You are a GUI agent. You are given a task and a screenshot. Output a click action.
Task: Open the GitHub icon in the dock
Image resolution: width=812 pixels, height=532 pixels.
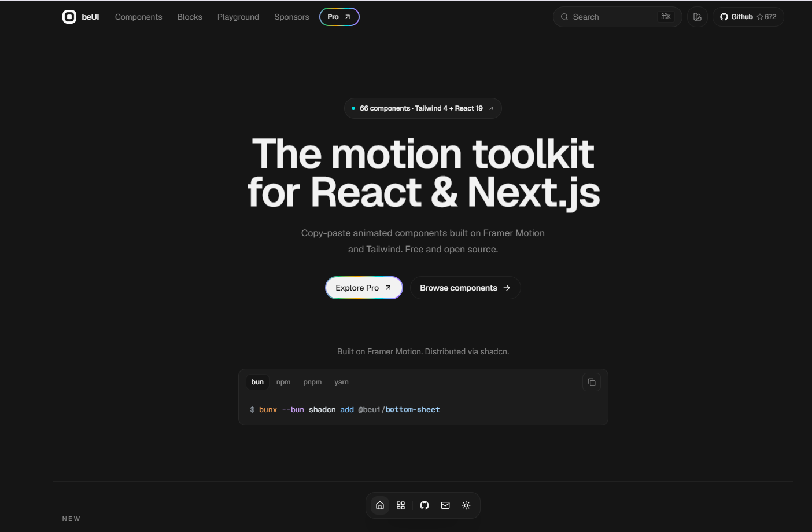click(425, 505)
